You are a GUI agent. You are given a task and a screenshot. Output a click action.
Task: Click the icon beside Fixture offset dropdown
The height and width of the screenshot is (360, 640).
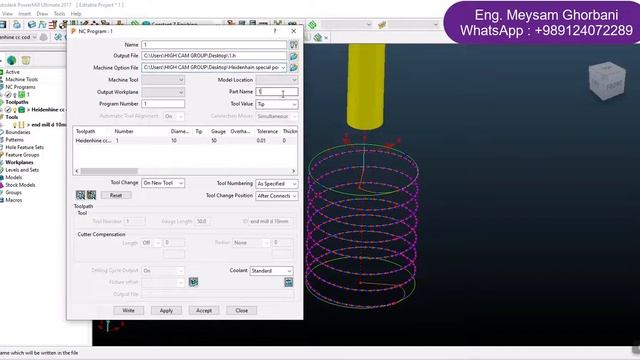193,282
